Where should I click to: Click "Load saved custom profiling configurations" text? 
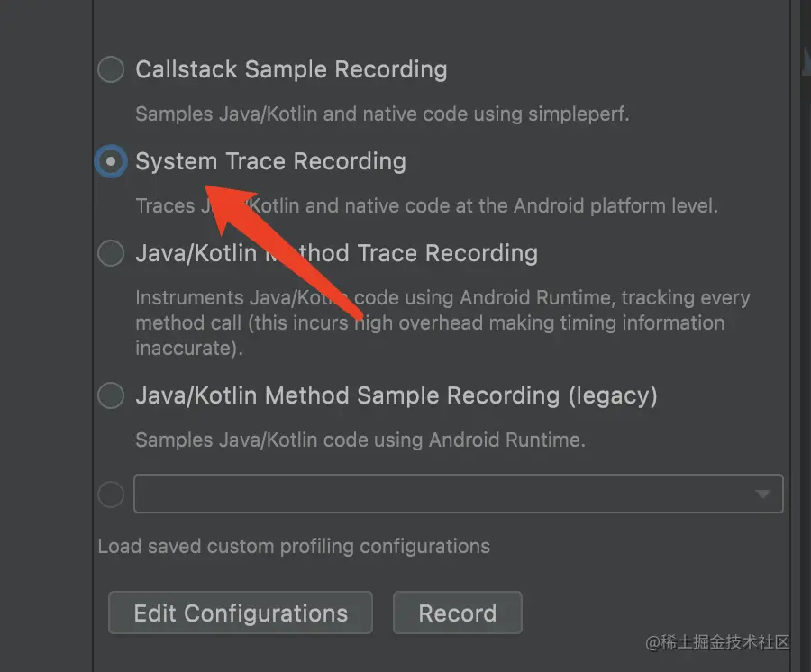coord(294,546)
